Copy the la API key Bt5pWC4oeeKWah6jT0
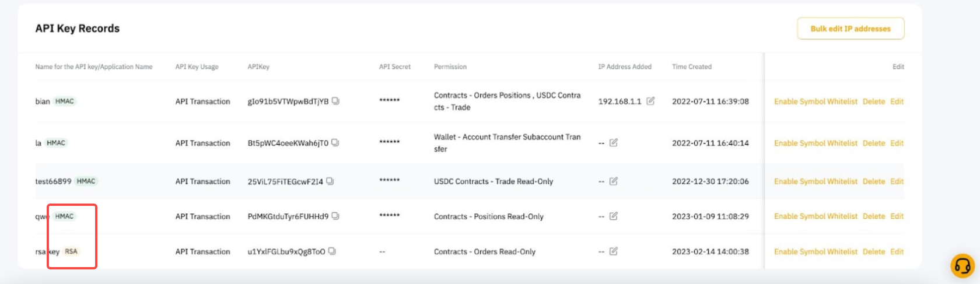Image resolution: width=980 pixels, height=284 pixels. (x=335, y=143)
